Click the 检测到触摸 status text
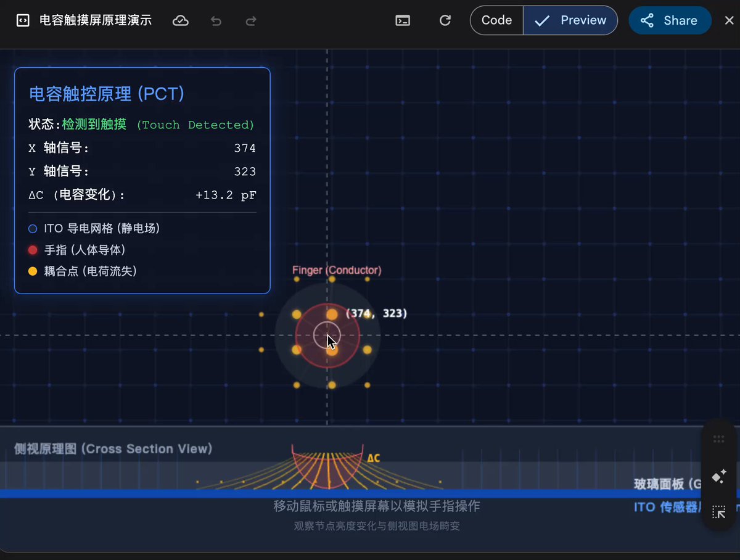Image resolution: width=740 pixels, height=560 pixels. pyautogui.click(x=94, y=125)
